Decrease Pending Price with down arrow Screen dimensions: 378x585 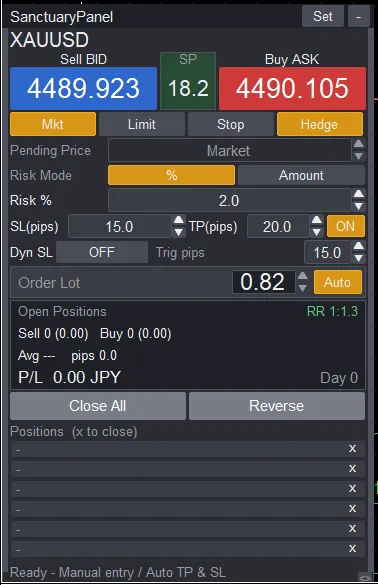359,156
